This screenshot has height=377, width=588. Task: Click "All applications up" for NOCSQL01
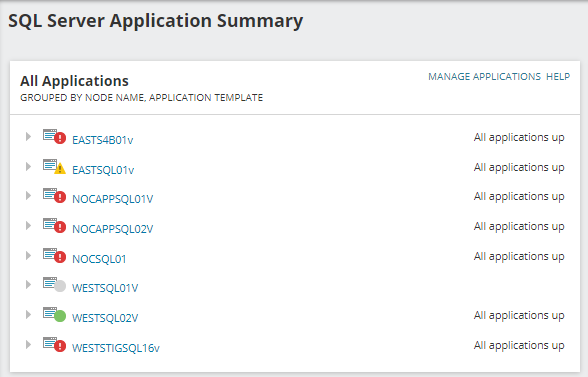(519, 257)
